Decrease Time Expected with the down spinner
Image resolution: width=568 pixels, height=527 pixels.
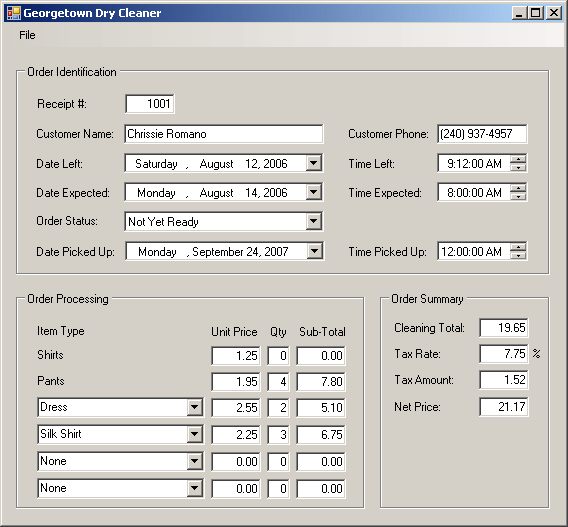pyautogui.click(x=518, y=196)
